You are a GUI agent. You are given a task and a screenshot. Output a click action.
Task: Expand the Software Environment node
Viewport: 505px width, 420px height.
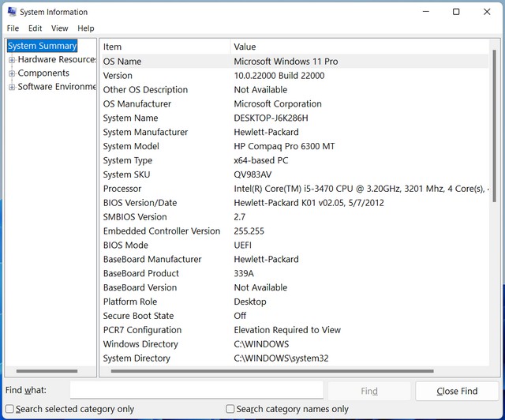[x=12, y=87]
